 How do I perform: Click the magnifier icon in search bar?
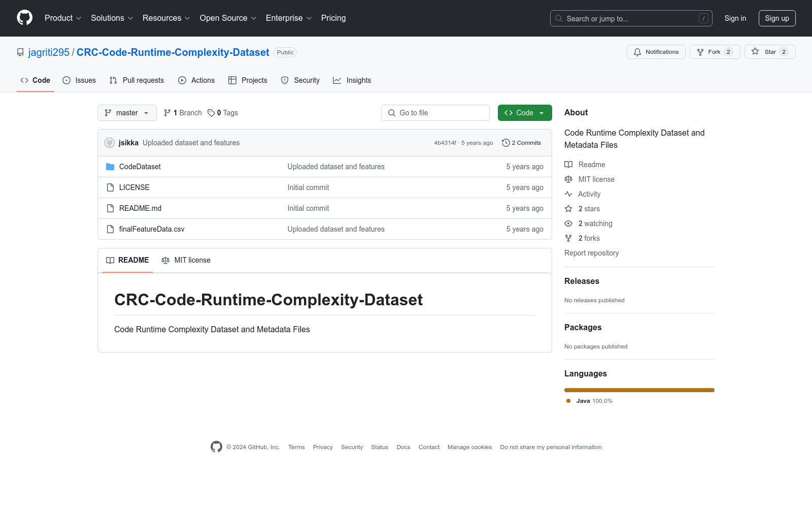(x=559, y=18)
